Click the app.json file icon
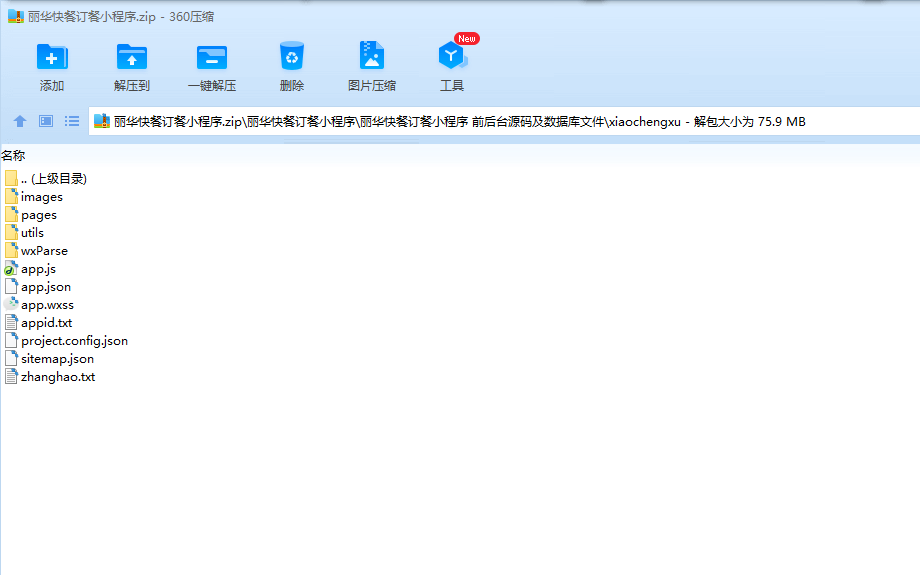Screen dimensions: 920x575 coord(11,286)
